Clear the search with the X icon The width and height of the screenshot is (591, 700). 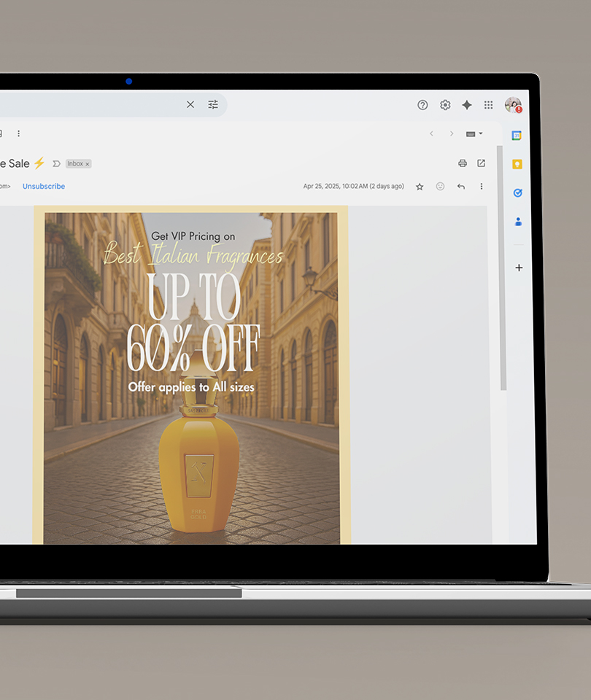pos(190,104)
